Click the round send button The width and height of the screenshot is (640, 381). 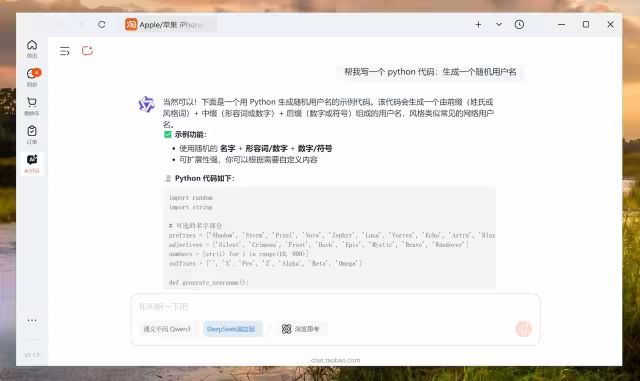523,329
